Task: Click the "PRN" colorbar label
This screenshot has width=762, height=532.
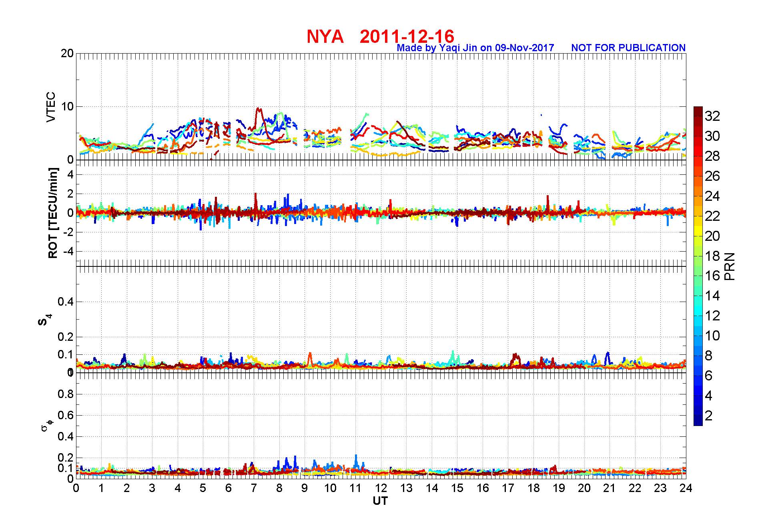Action: point(729,266)
